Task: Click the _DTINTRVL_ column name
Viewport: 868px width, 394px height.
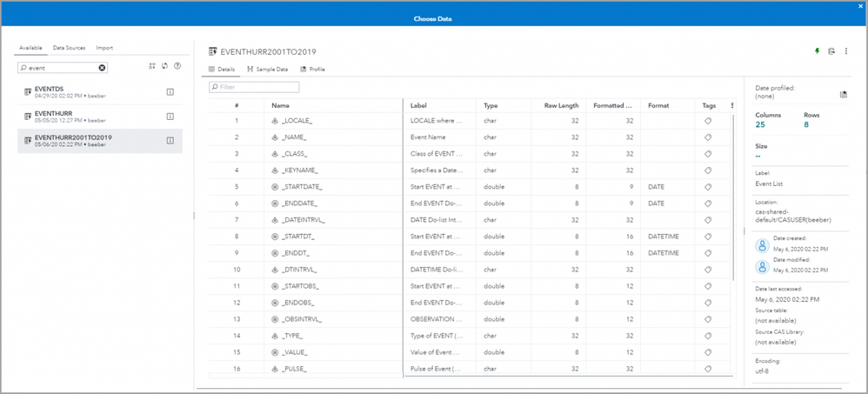Action: [299, 270]
